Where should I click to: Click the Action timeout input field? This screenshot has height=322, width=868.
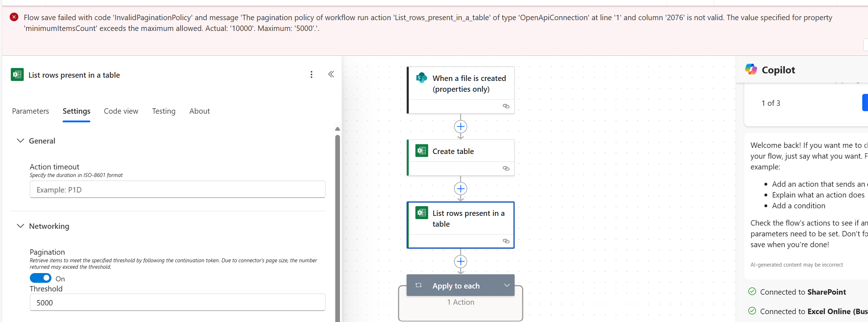(x=178, y=189)
